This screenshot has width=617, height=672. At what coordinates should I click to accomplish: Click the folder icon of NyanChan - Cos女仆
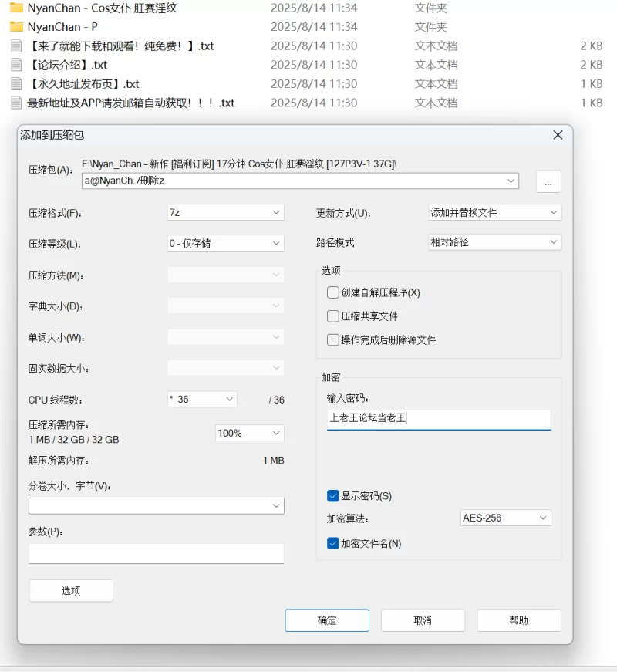click(16, 8)
